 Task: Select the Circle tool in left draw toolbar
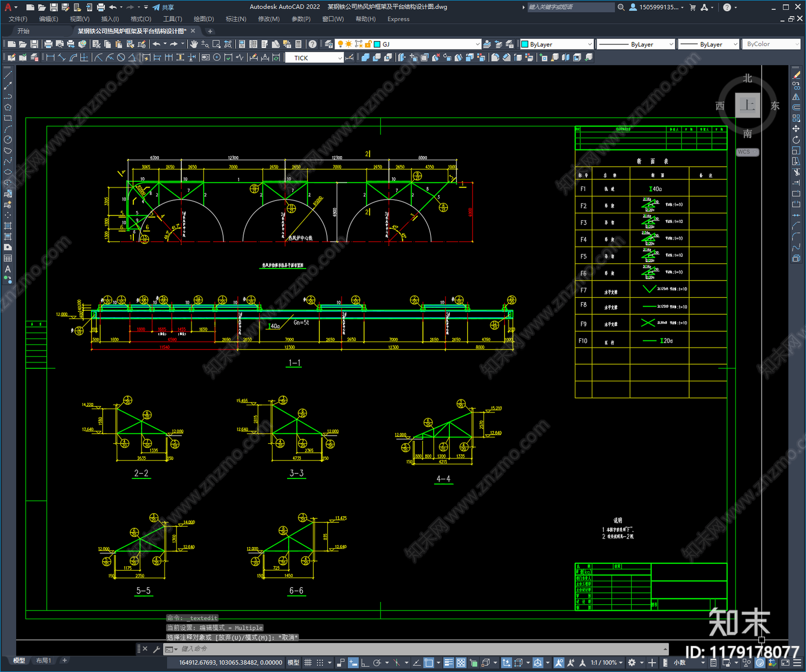(8, 140)
